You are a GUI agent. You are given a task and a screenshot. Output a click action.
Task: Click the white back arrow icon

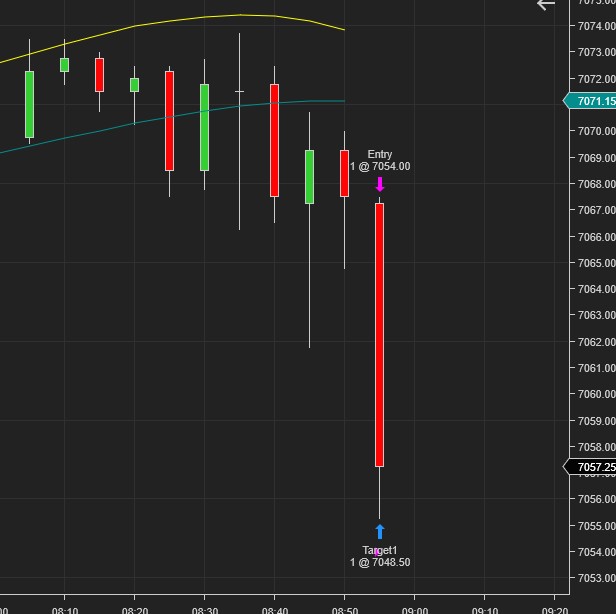546,5
